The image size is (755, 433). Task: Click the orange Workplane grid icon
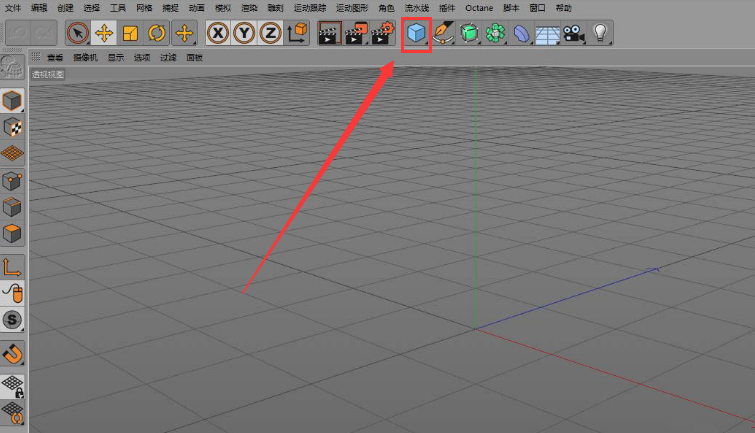[x=12, y=154]
